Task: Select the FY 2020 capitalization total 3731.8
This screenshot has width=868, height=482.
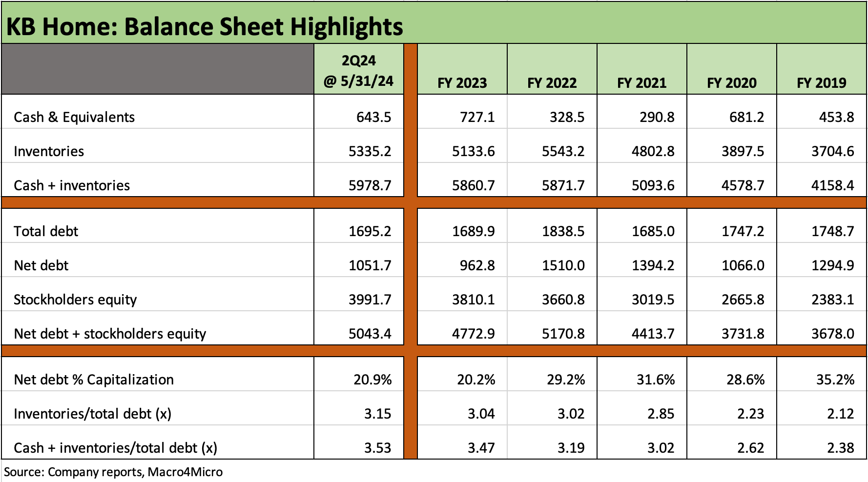Action: 743,334
